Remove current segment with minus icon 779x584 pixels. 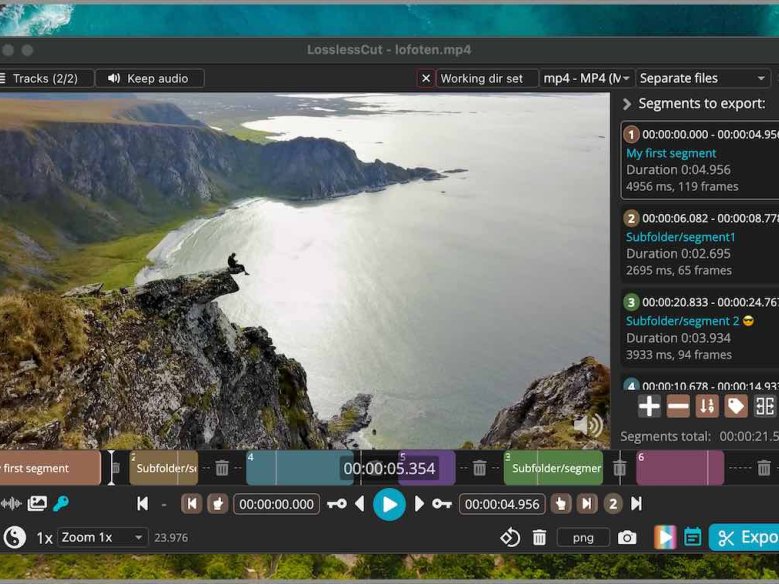coord(678,406)
